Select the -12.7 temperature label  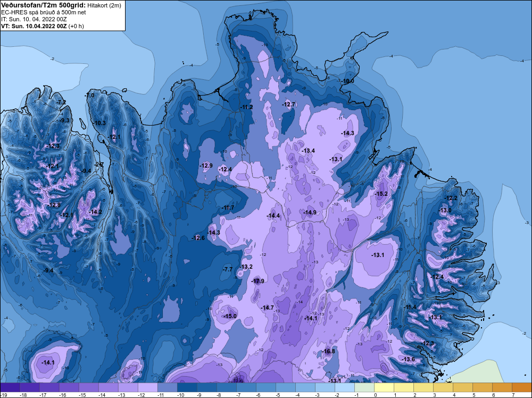click(289, 104)
